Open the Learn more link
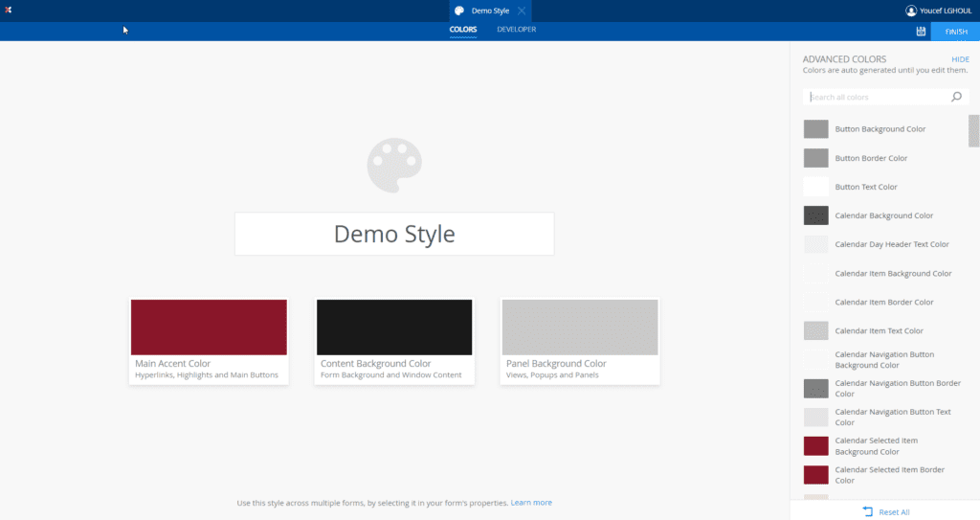The height and width of the screenshot is (520, 980). [x=531, y=503]
